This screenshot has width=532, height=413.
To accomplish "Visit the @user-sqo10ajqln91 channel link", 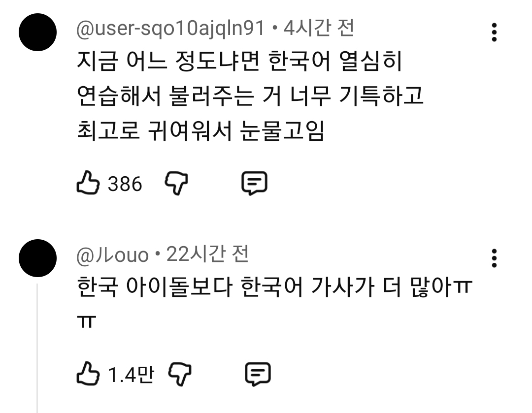I will point(171,30).
